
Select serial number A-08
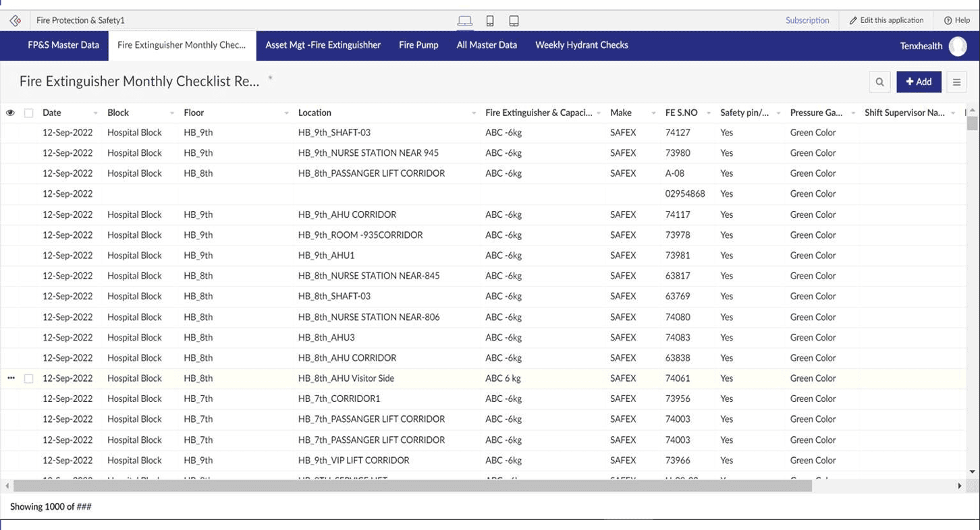point(675,173)
